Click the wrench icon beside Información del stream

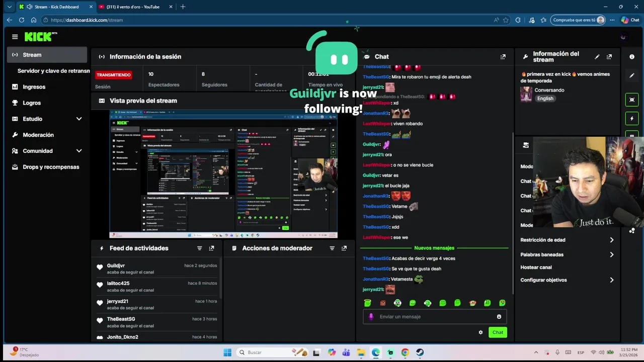pyautogui.click(x=526, y=57)
